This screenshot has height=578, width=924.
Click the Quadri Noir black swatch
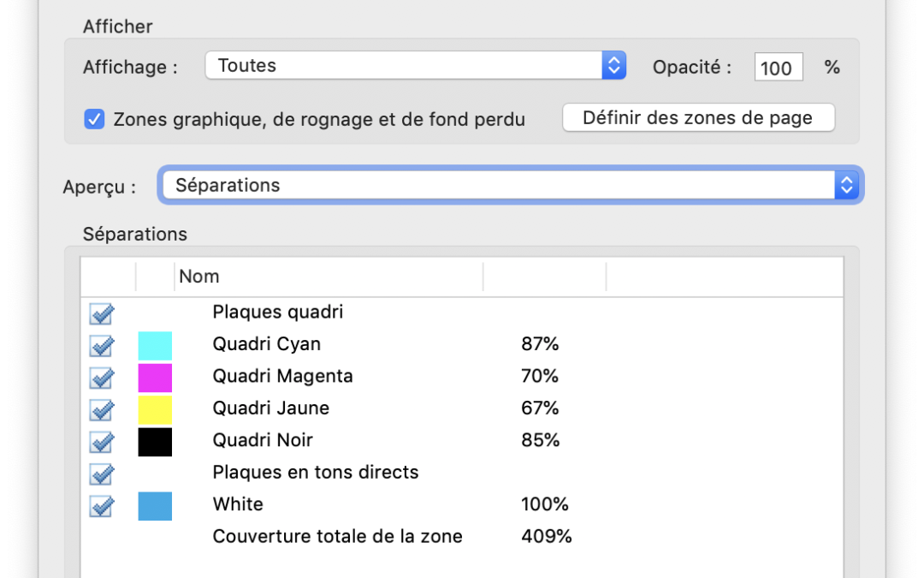(x=155, y=442)
